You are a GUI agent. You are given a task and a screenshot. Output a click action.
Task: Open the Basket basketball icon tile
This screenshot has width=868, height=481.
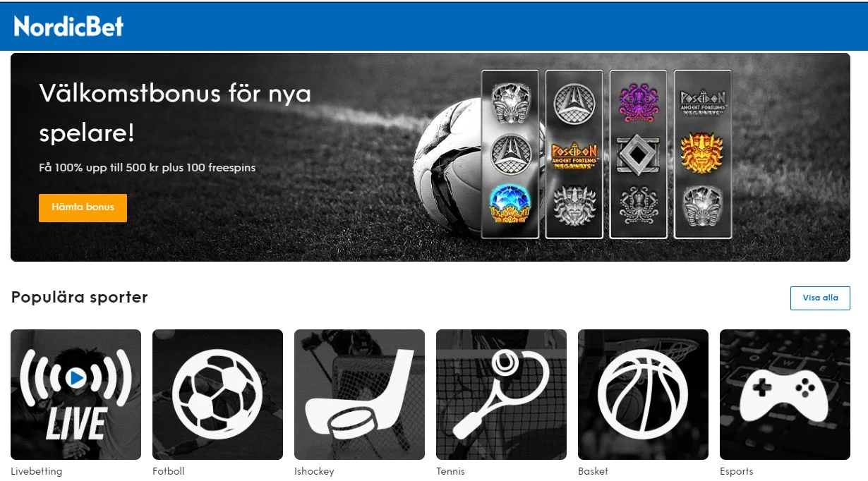643,394
